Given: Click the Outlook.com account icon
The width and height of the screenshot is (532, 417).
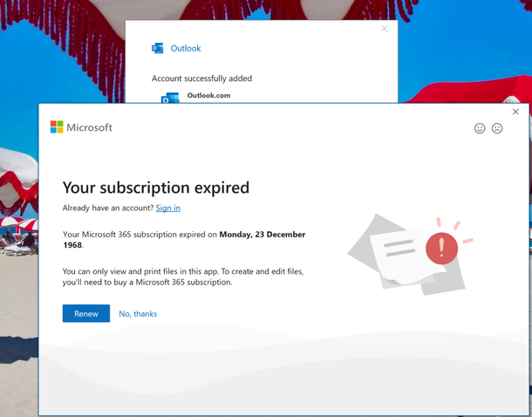Looking at the screenshot, I should [x=170, y=98].
